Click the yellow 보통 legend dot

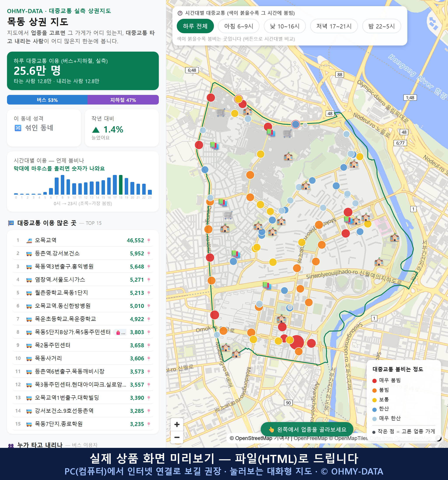click(x=374, y=400)
